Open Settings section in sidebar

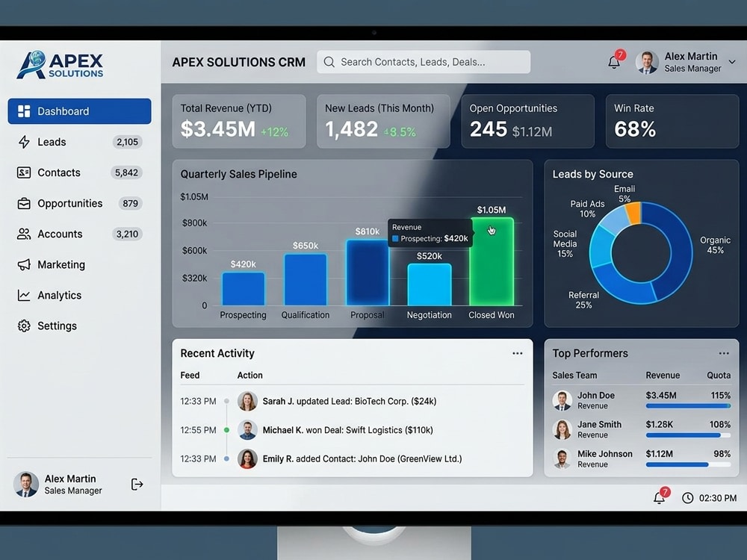[x=80, y=326]
